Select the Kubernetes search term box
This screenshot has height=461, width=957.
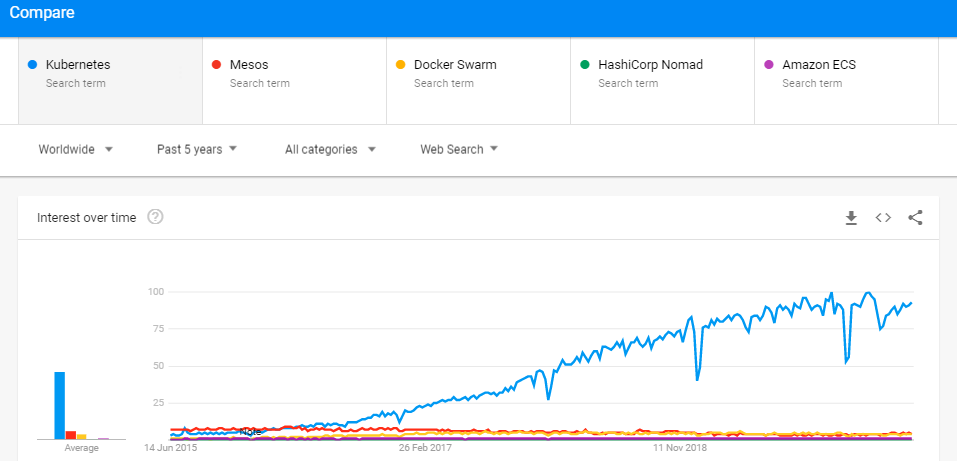point(110,81)
